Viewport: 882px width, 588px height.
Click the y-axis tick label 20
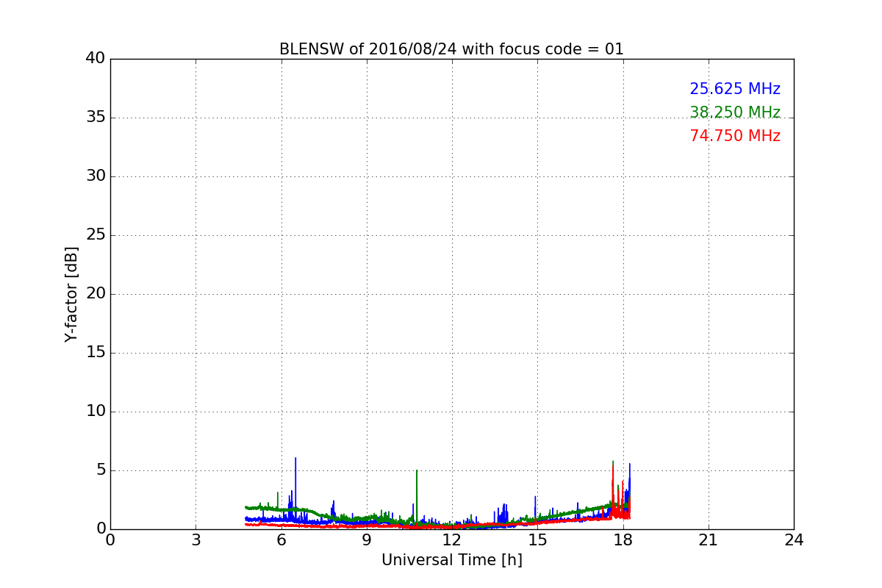96,294
